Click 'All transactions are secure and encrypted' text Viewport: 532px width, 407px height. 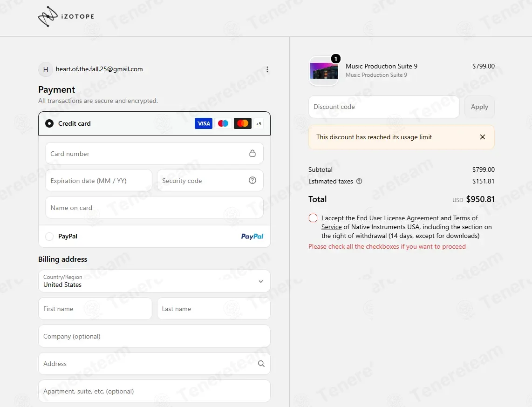pos(98,101)
